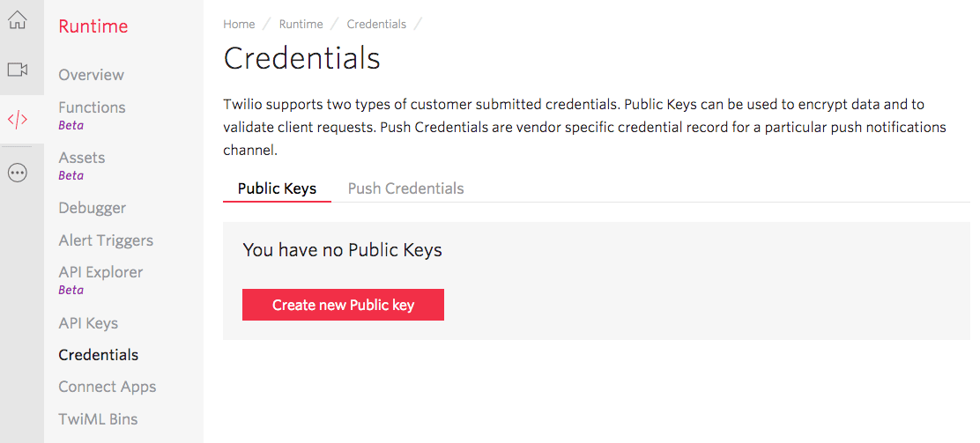Open API Explorer Beta in sidebar
980x443 pixels.
(x=100, y=273)
